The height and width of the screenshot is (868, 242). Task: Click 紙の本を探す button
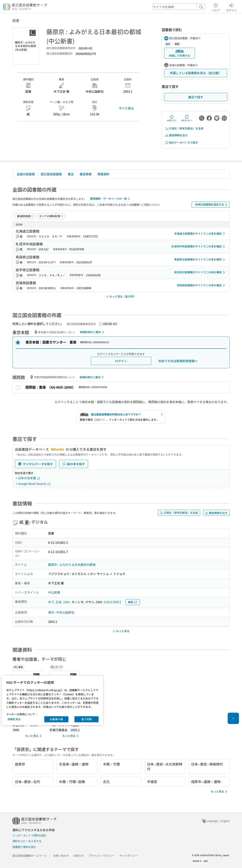[73, 464]
